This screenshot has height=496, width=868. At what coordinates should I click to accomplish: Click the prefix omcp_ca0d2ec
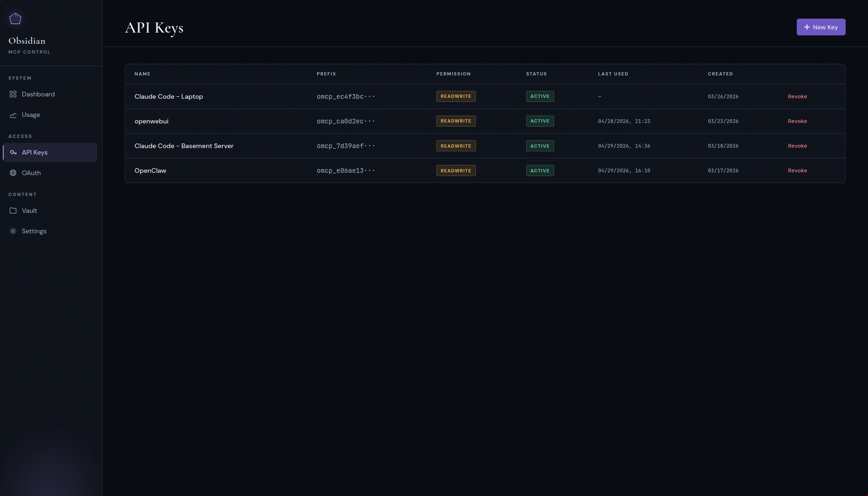(346, 121)
